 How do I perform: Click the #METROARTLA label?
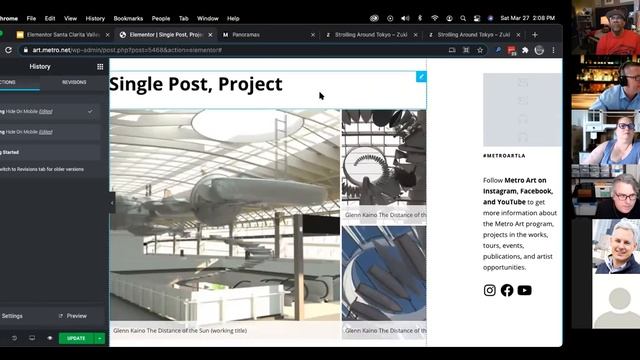point(504,156)
